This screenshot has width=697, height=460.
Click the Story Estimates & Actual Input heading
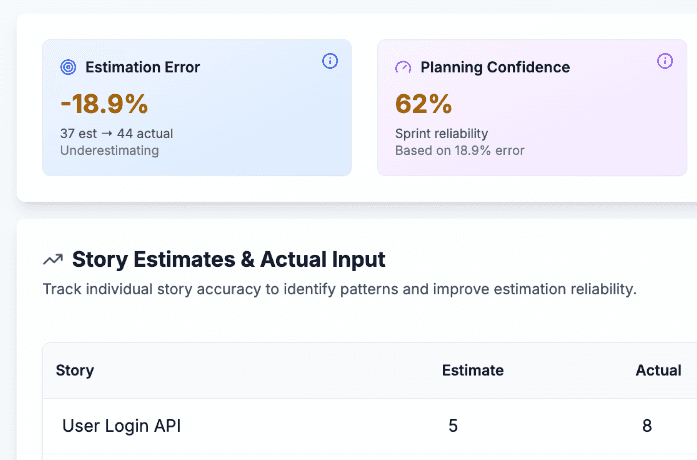click(228, 260)
